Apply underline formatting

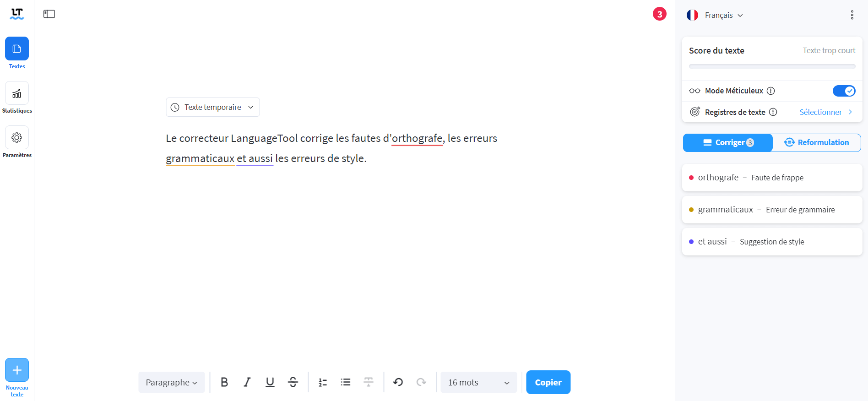click(x=270, y=382)
